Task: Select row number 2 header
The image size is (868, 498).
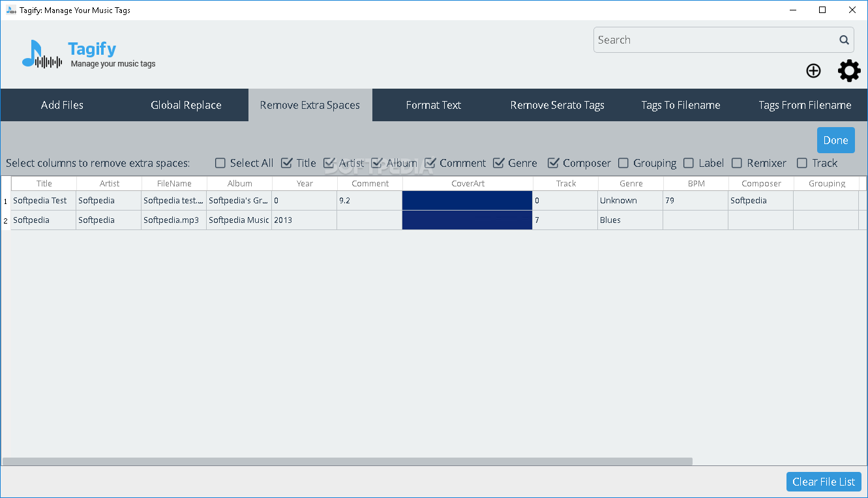Action: (6, 220)
